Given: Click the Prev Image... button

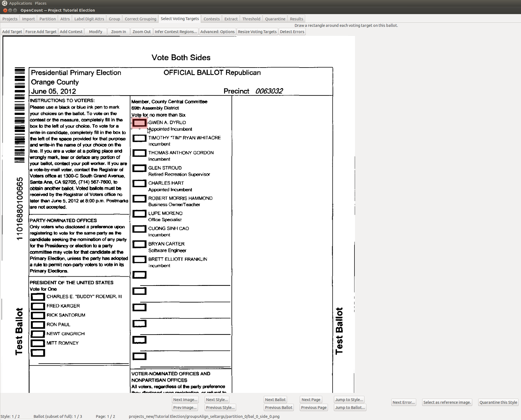Looking at the screenshot, I should coord(185,407).
